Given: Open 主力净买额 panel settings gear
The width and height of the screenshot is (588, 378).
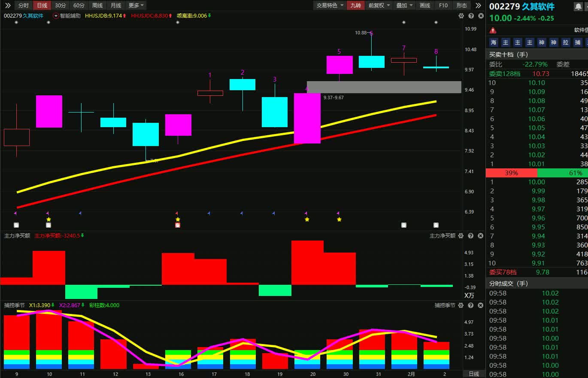Looking at the screenshot, I should (461, 236).
